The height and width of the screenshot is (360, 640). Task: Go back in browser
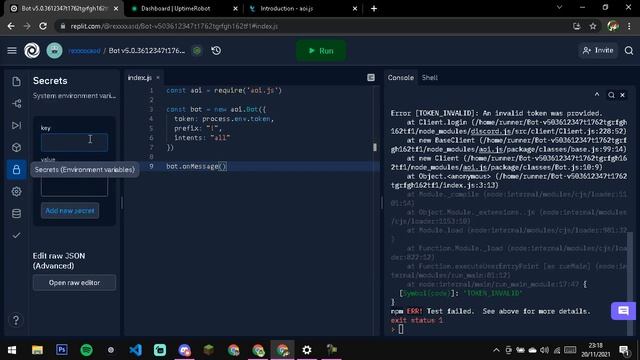tap(11, 26)
